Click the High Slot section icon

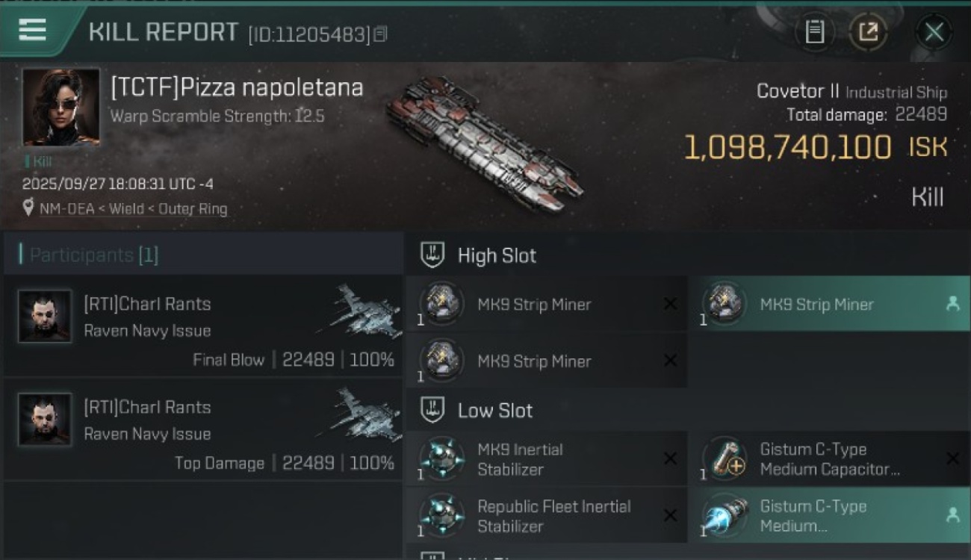click(433, 255)
